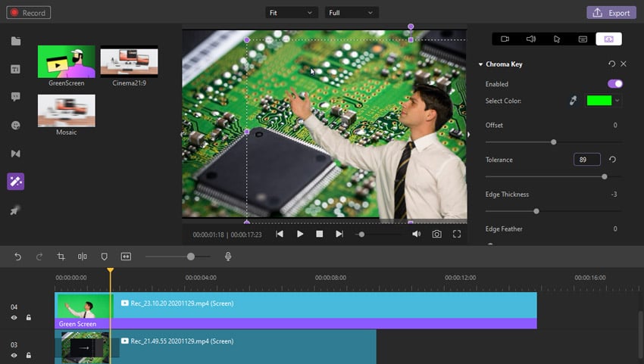Open the transitions panel in sidebar

16,154
